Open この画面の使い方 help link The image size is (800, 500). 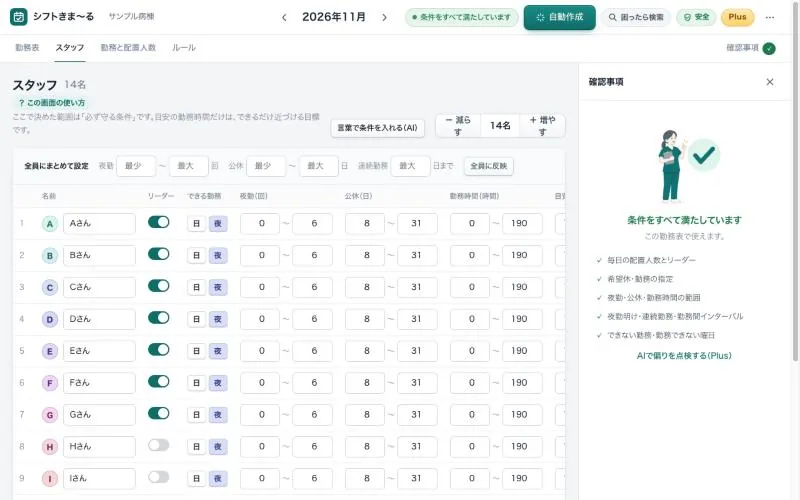click(52, 103)
